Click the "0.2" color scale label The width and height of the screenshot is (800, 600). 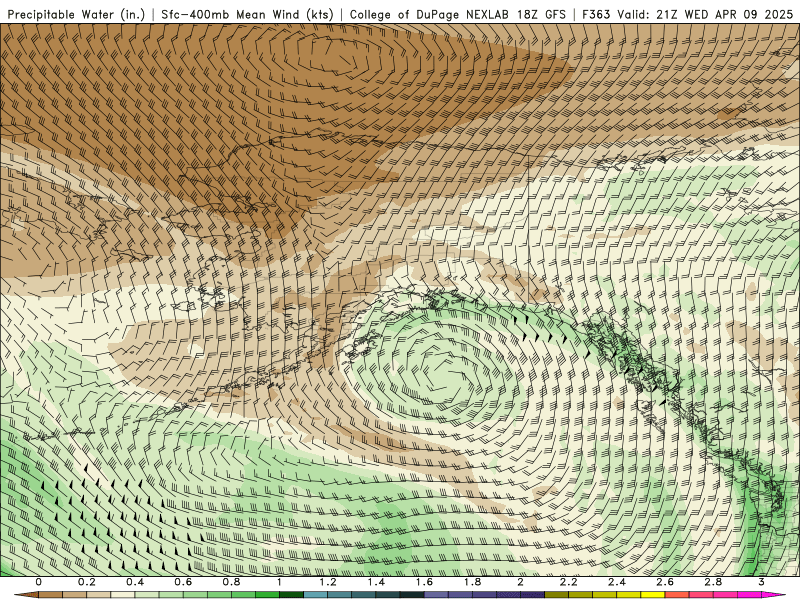click(86, 582)
